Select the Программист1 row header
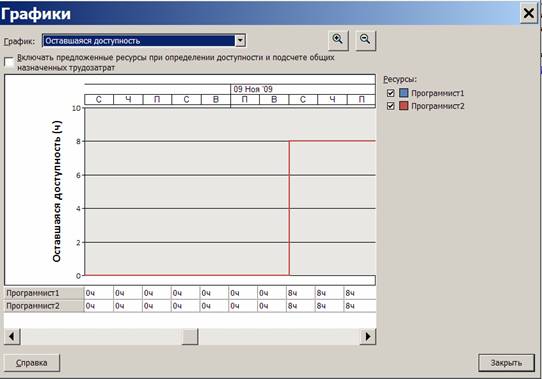 [44, 293]
